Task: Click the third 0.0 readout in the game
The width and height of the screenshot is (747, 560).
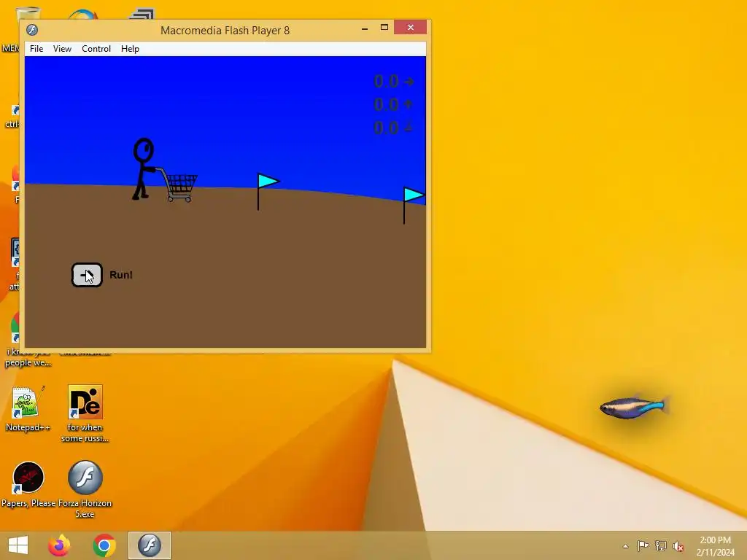Action: tap(393, 127)
